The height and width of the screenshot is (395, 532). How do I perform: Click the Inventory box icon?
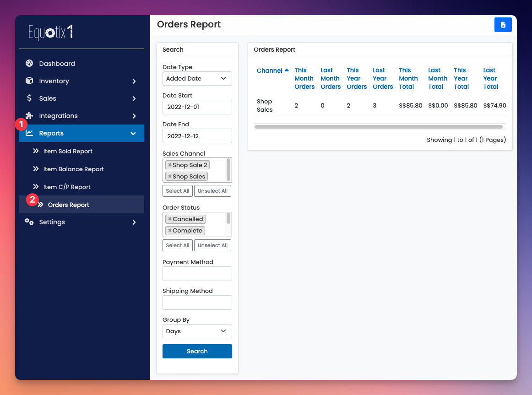tap(29, 81)
